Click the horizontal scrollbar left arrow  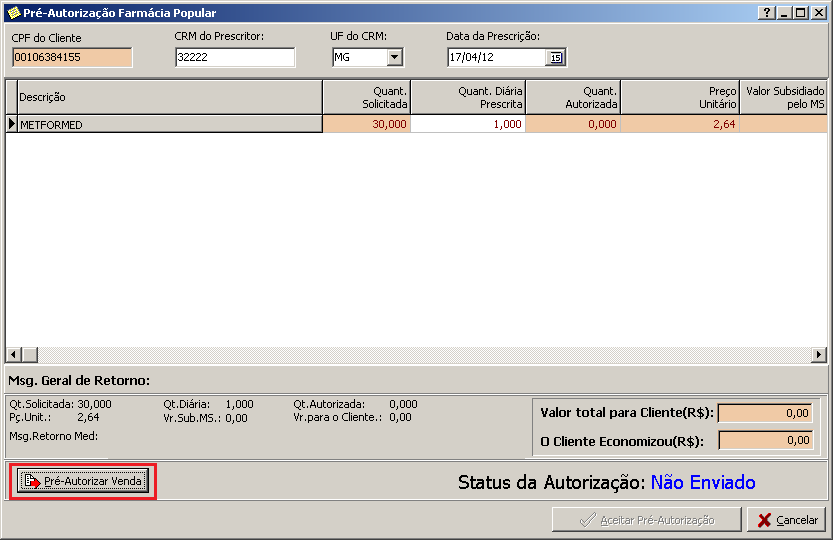point(14,355)
